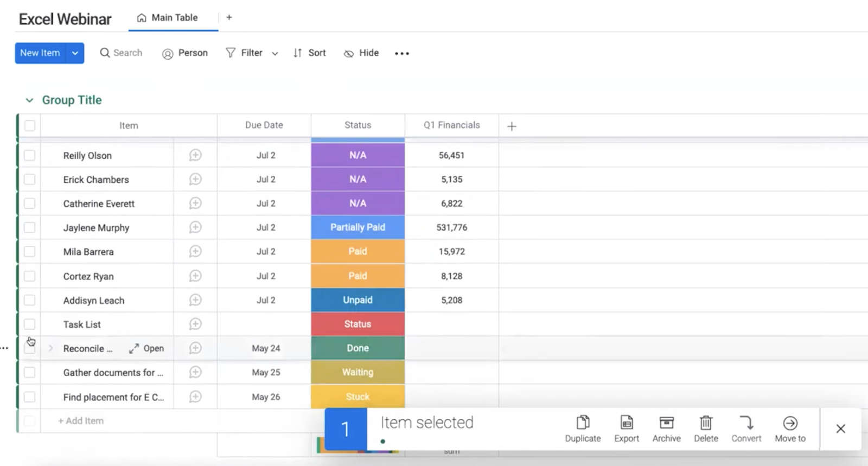Select the Erick Chambers row checkbox
Viewport: 868px width, 466px height.
tap(30, 179)
